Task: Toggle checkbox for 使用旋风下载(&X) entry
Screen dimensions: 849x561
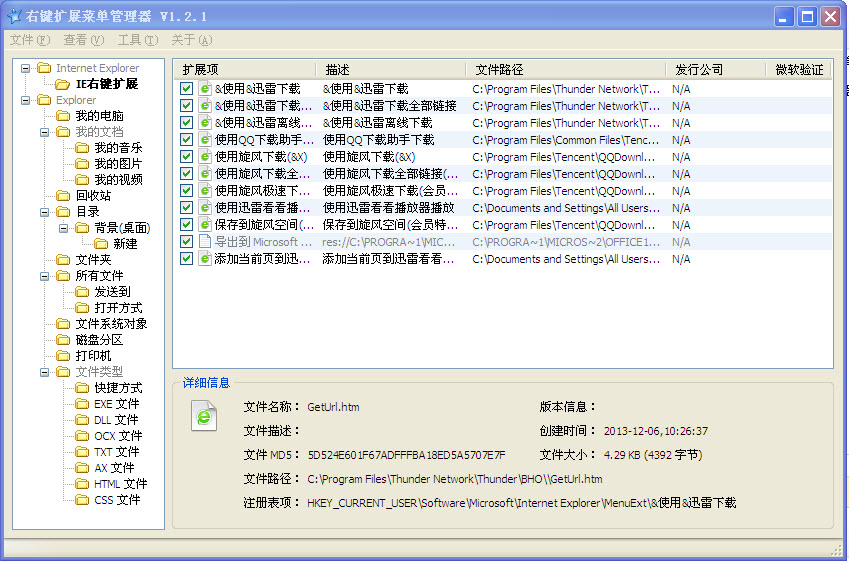Action: pyautogui.click(x=186, y=156)
